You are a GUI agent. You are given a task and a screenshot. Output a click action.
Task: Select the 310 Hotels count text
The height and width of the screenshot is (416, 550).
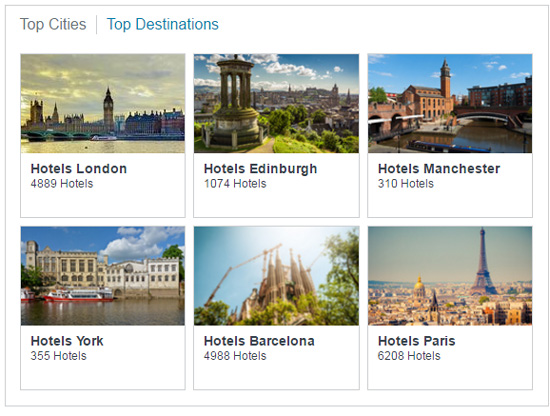[x=406, y=184]
